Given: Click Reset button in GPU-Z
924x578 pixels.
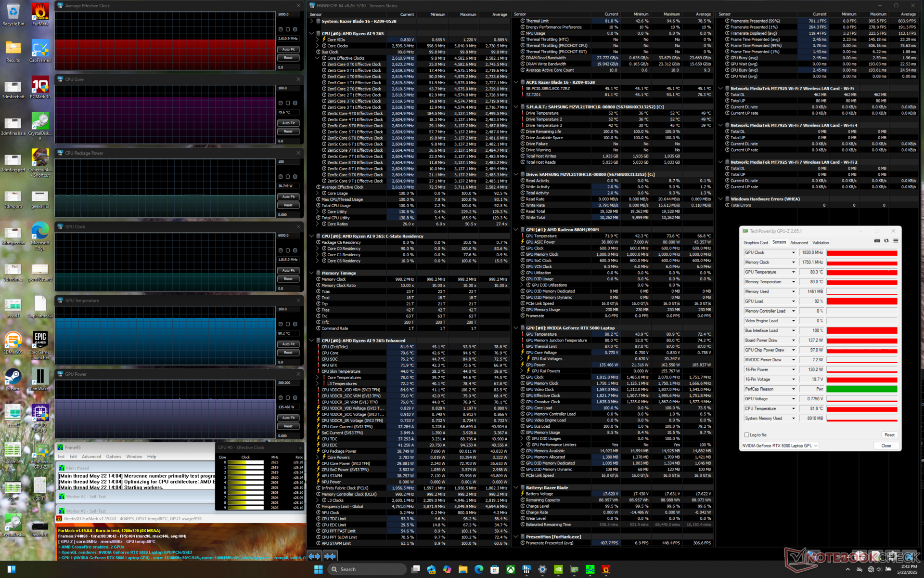Looking at the screenshot, I should [889, 435].
